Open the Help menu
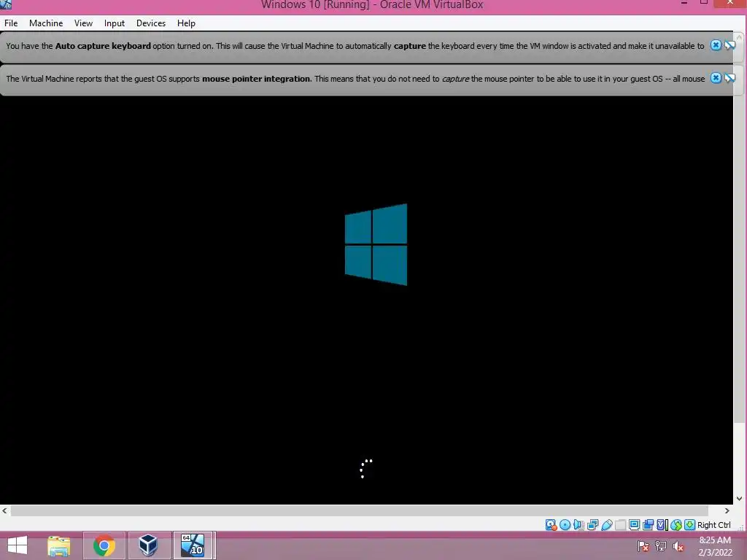 pos(186,23)
